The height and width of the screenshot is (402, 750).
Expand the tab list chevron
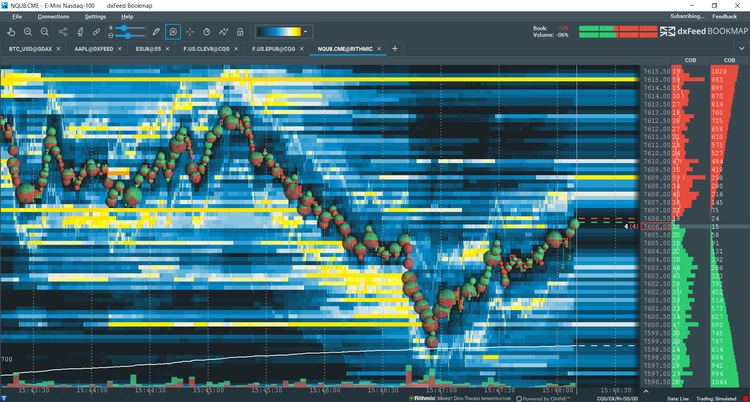(742, 49)
